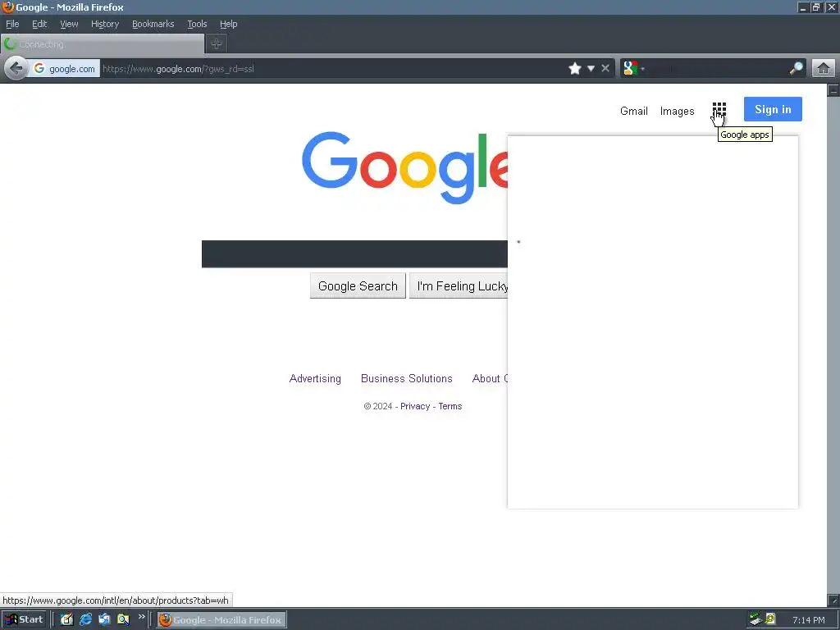Open the File menu
Screen dimensions: 840x630
coord(12,24)
